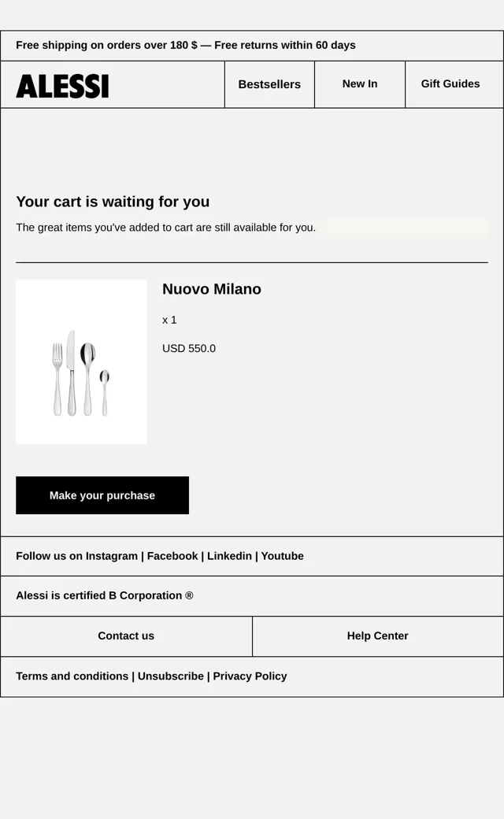Click the USD 550.0 price
The width and height of the screenshot is (504, 819).
(188, 348)
